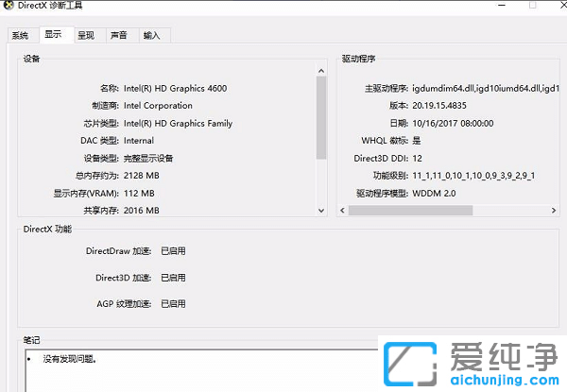Click the VRAM value 112 MB
The image size is (567, 392).
(139, 194)
